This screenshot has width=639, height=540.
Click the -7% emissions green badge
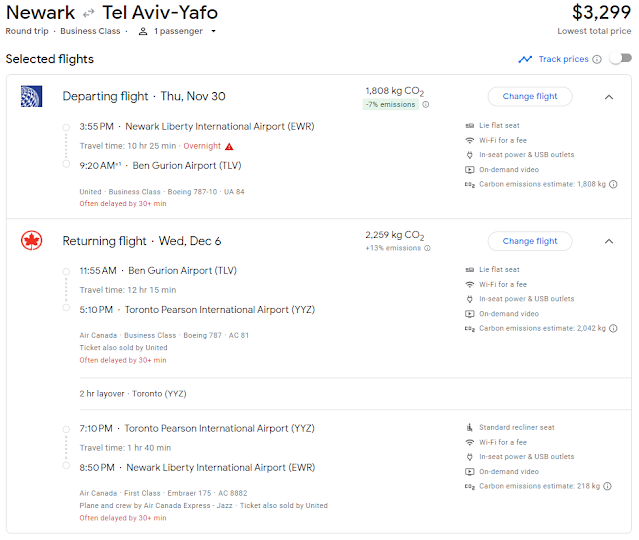pyautogui.click(x=390, y=104)
